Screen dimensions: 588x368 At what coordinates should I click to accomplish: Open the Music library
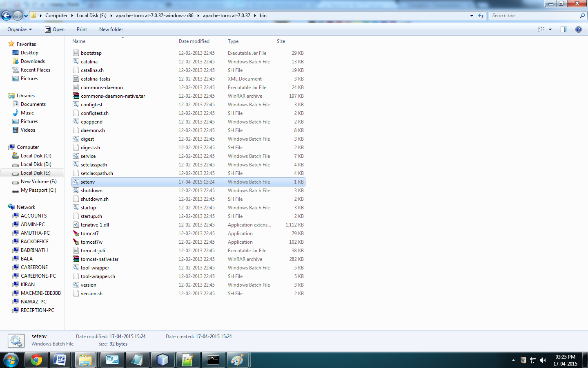tap(27, 113)
